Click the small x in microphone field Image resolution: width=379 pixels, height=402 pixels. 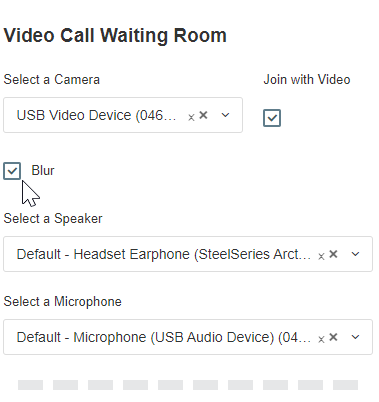click(321, 339)
